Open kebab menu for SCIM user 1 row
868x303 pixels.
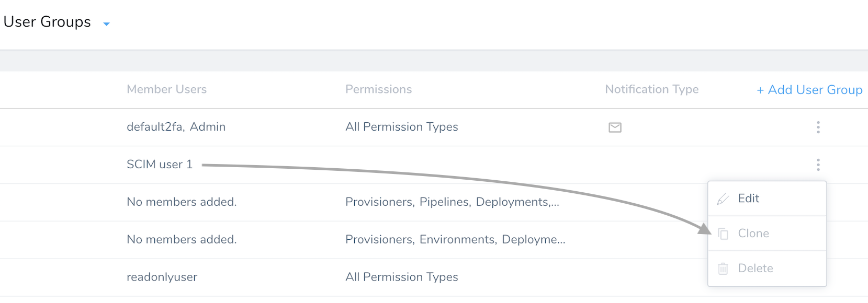[x=818, y=165]
